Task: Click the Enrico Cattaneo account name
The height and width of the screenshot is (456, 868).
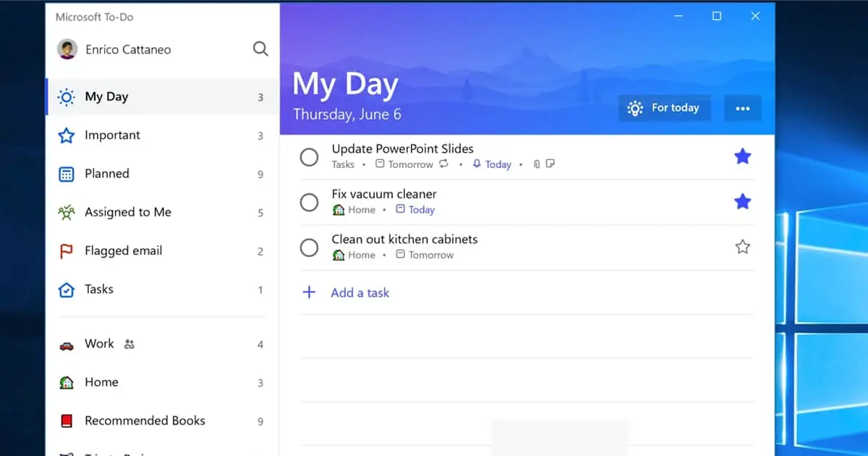Action: tap(128, 50)
